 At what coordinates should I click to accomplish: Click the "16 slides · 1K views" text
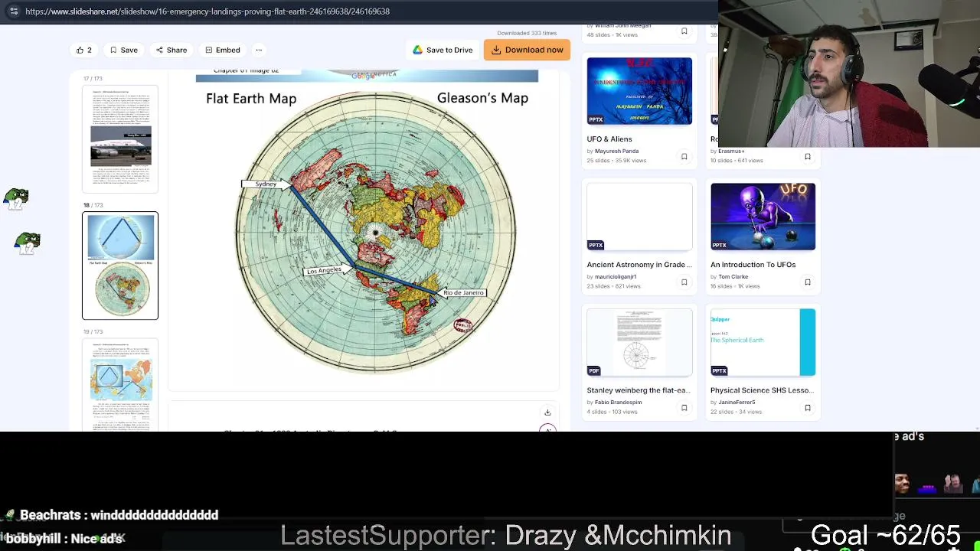pyautogui.click(x=735, y=286)
